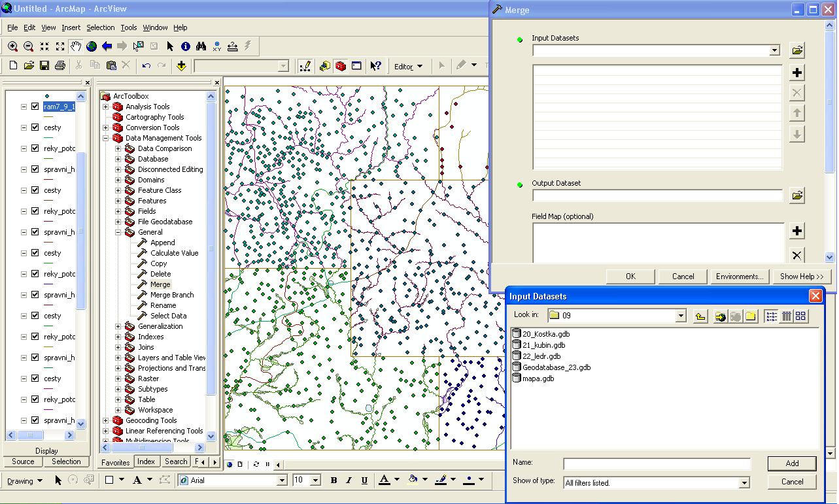Select the Measure tool

233,46
